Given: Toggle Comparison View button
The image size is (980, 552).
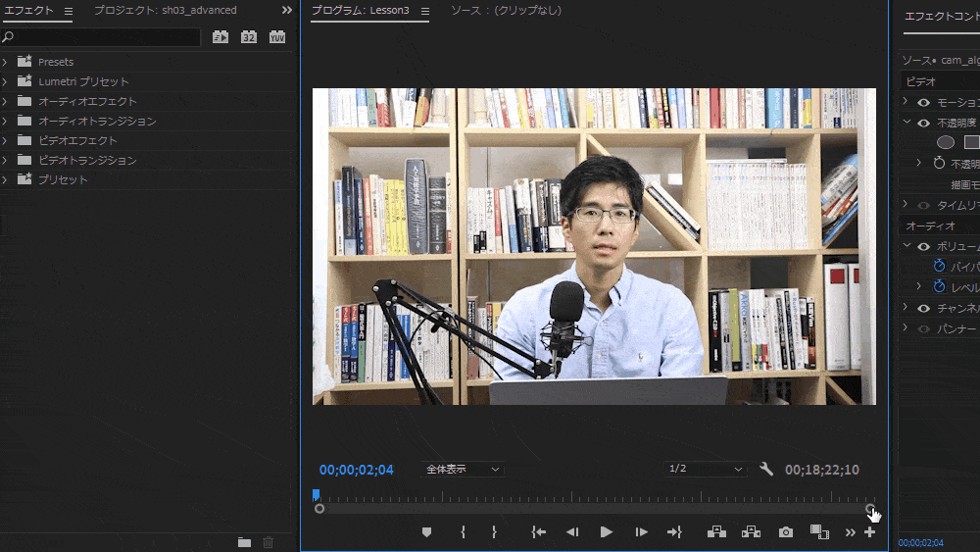Looking at the screenshot, I should [819, 532].
